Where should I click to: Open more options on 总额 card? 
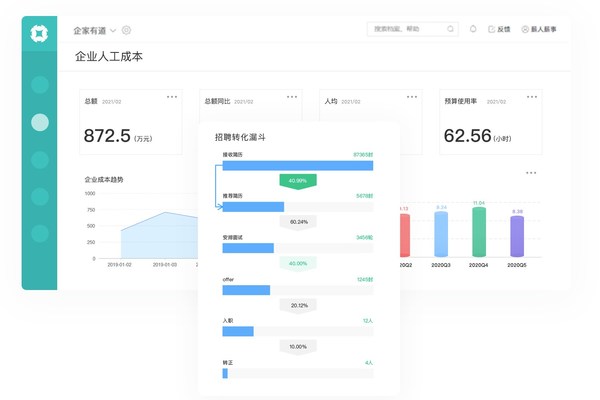[172, 97]
